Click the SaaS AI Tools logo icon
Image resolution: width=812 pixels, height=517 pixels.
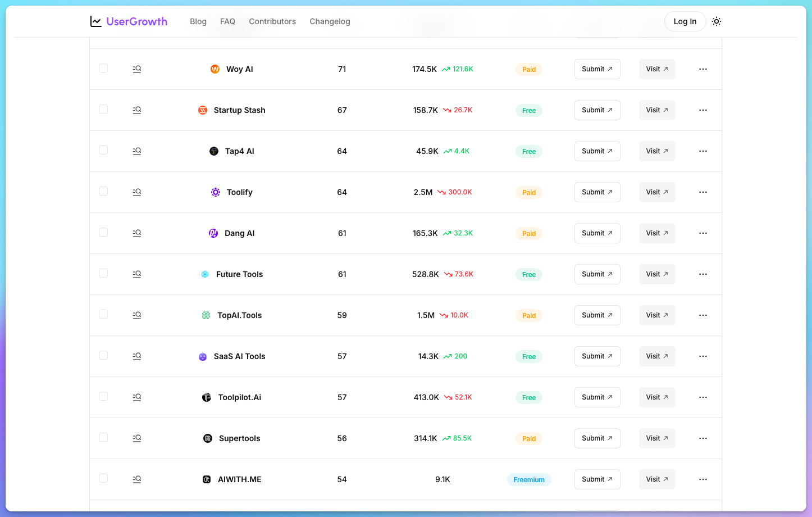203,356
